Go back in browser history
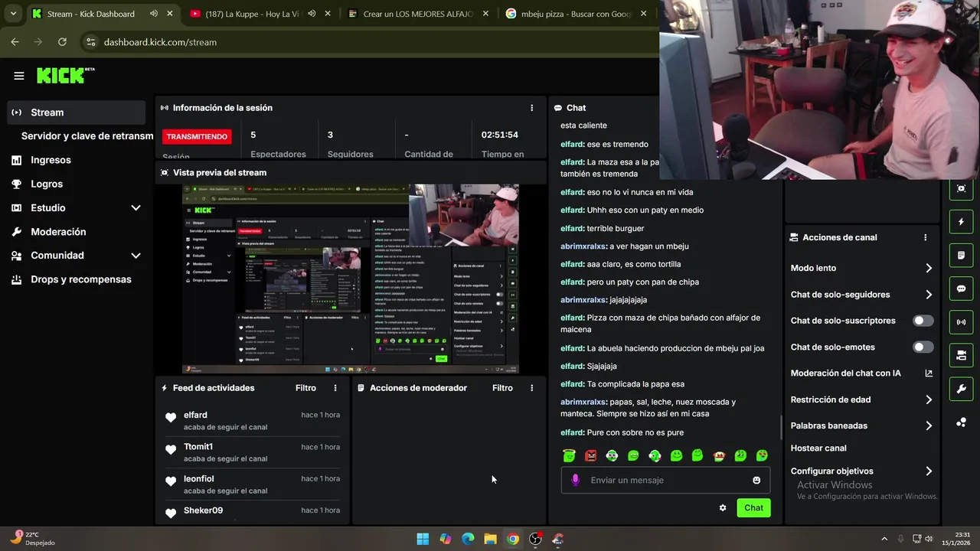Viewport: 980px width, 551px height. [x=15, y=42]
